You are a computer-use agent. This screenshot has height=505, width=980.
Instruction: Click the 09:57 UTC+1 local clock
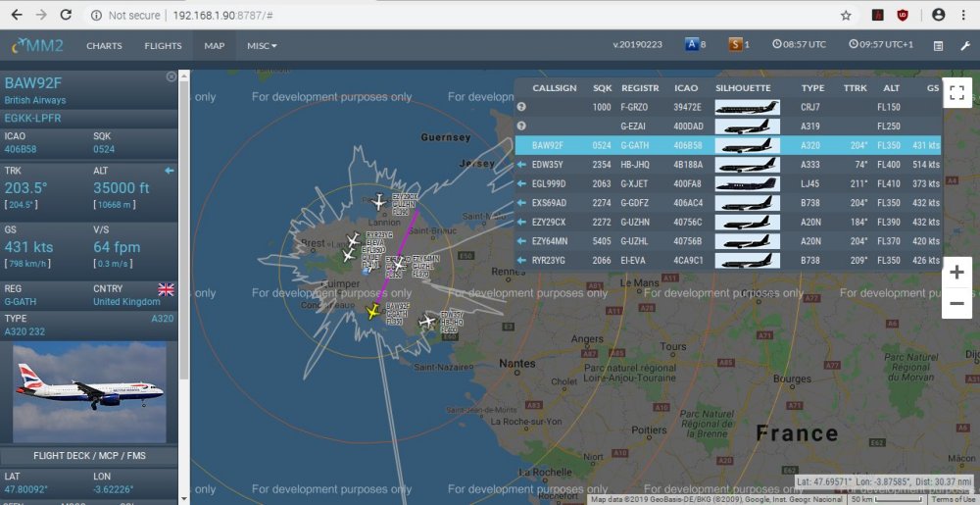[x=881, y=44]
